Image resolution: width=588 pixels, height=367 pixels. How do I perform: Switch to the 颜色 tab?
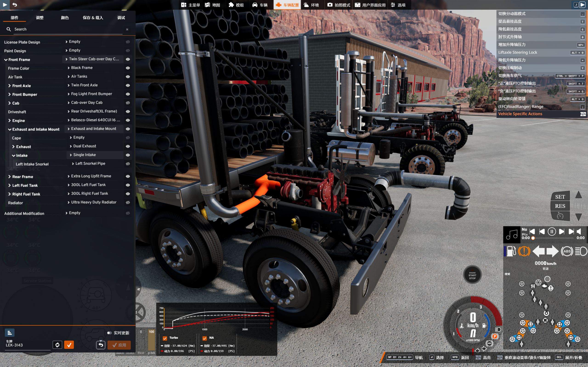tap(65, 18)
